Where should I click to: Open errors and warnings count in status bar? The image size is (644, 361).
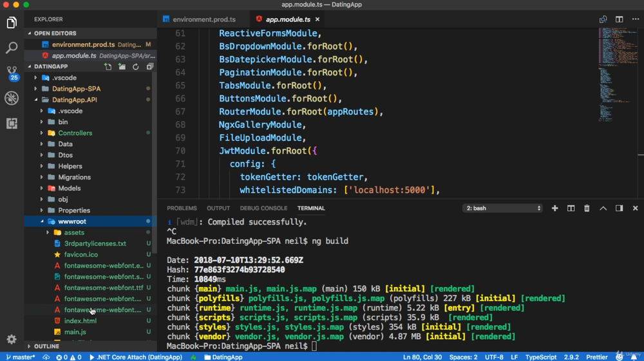69,357
